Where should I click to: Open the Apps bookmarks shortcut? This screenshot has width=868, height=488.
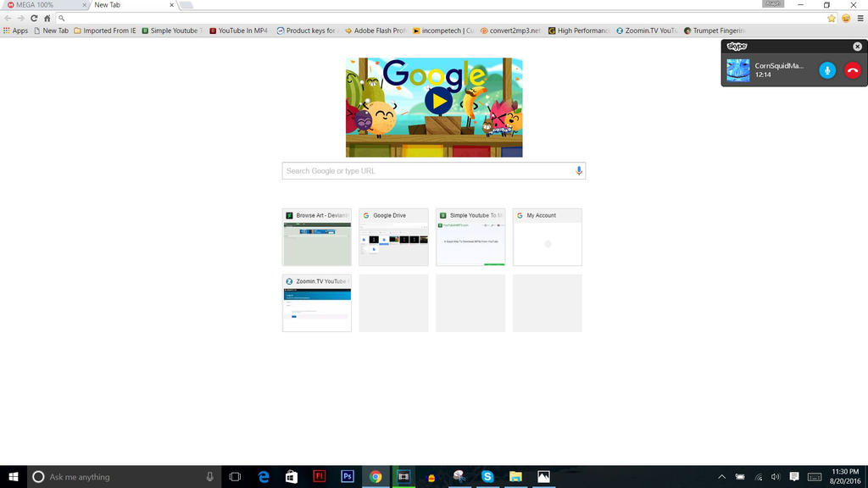(x=15, y=31)
